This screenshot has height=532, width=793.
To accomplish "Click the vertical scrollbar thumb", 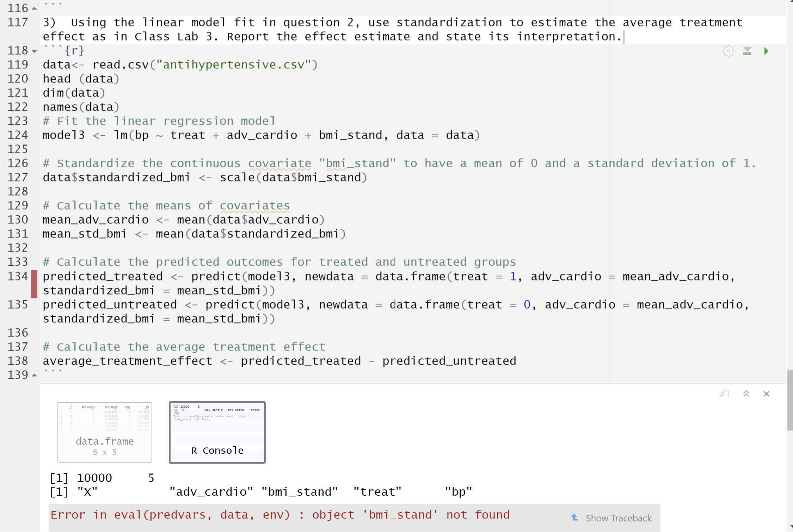I will (x=790, y=400).
